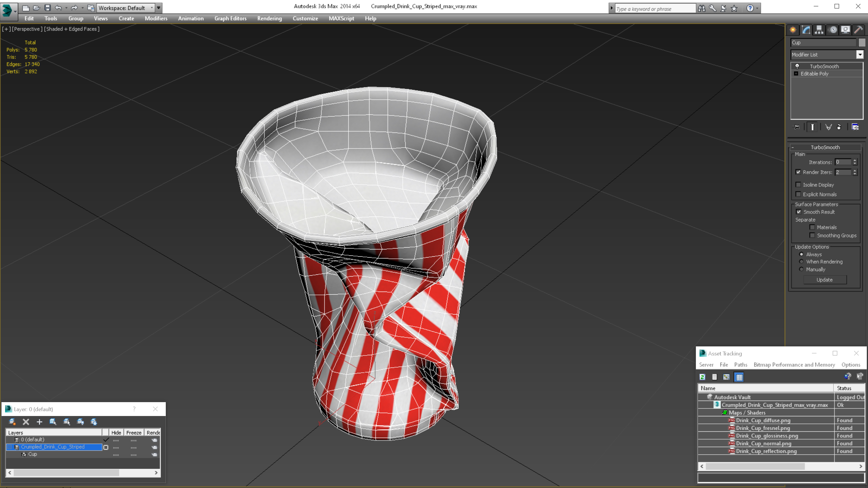Enable the Isoline Display checkbox
Image resolution: width=868 pixels, height=488 pixels.
click(x=798, y=185)
